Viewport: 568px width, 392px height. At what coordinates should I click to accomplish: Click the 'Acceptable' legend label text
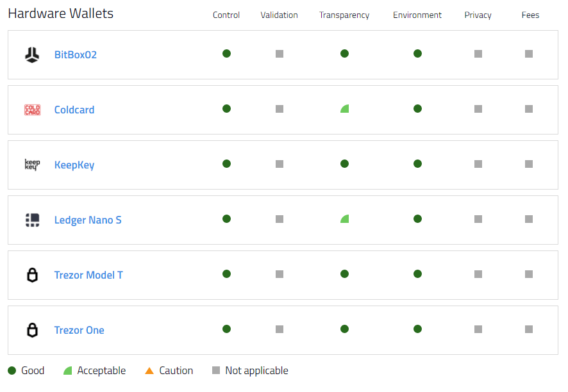tap(101, 371)
